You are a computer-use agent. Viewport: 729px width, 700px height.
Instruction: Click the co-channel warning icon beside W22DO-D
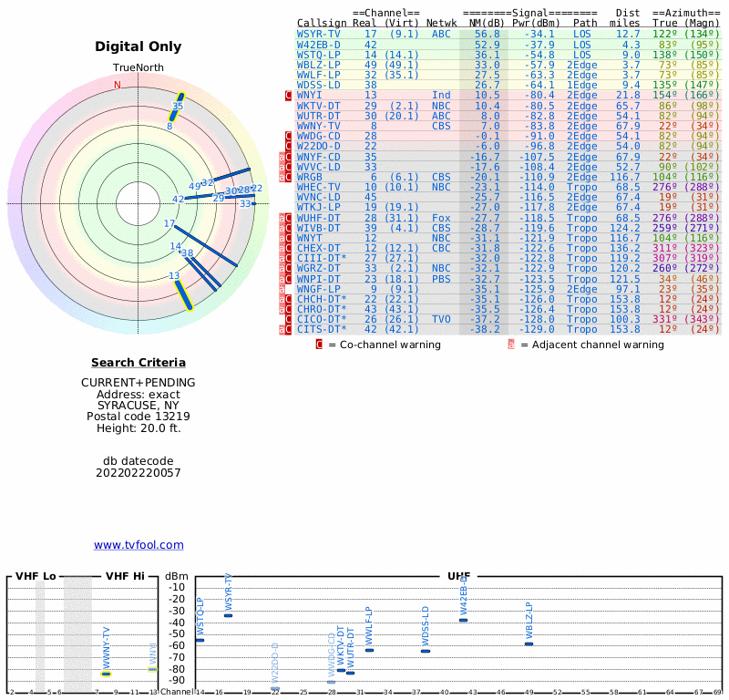[x=289, y=146]
